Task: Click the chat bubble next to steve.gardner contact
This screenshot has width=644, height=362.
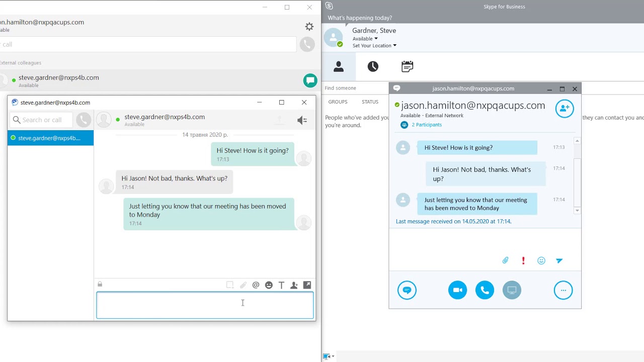Action: click(310, 80)
